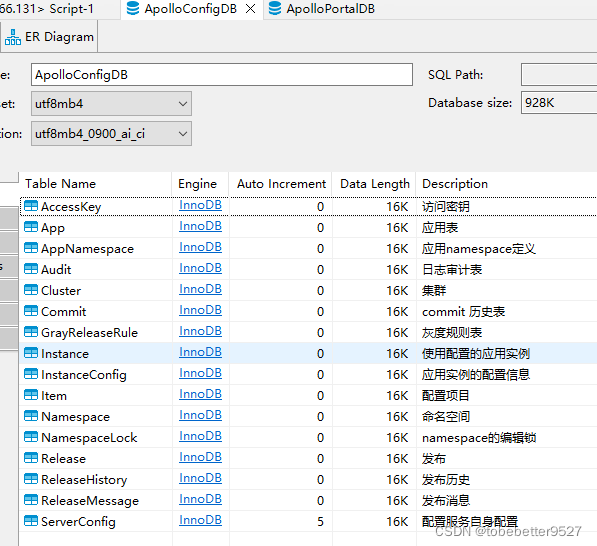Screen dimensions: 597x546
Task: Click the ApolloConfigDB name input field
Action: coord(222,75)
